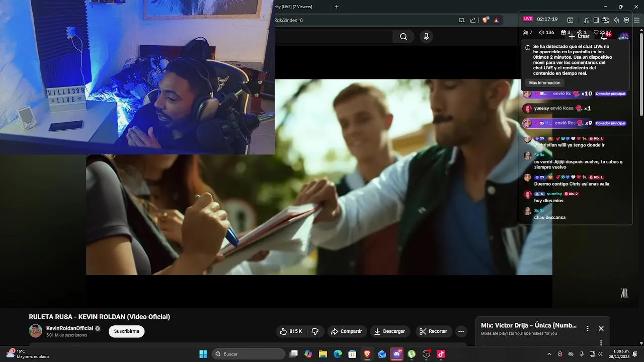Click Sofia's message 'es verdd Jijijiji'

point(578,164)
